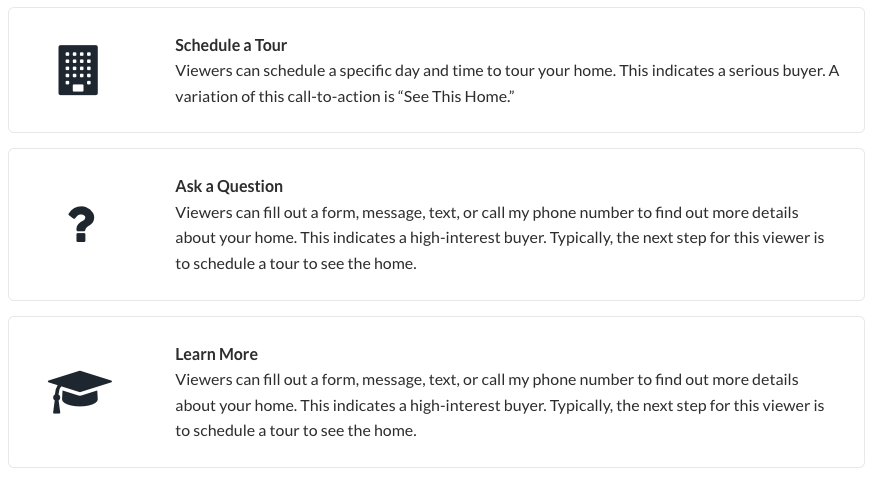Click the question mark icon

81,225
